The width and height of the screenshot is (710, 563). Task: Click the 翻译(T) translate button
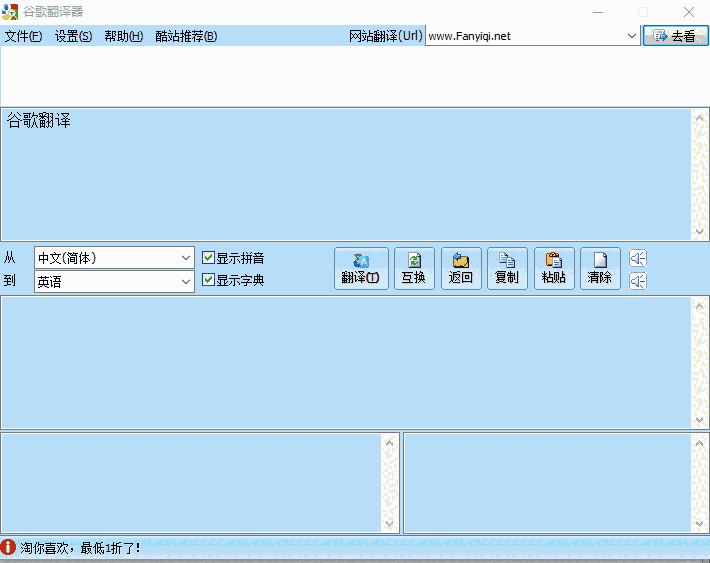[361, 269]
